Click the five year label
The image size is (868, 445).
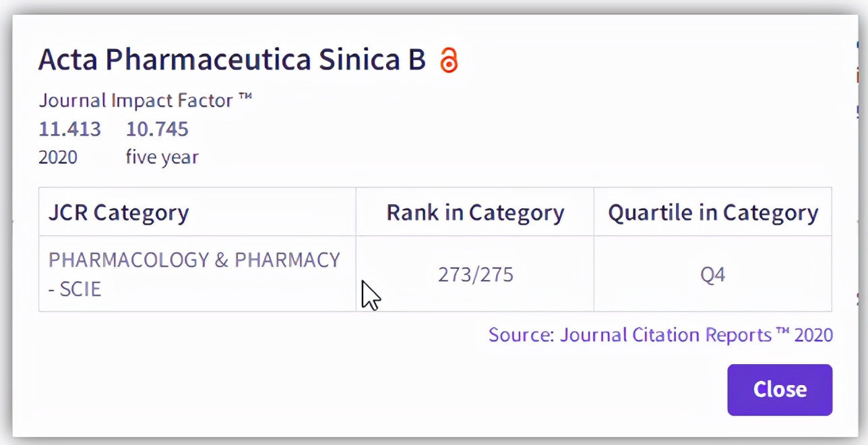(162, 158)
